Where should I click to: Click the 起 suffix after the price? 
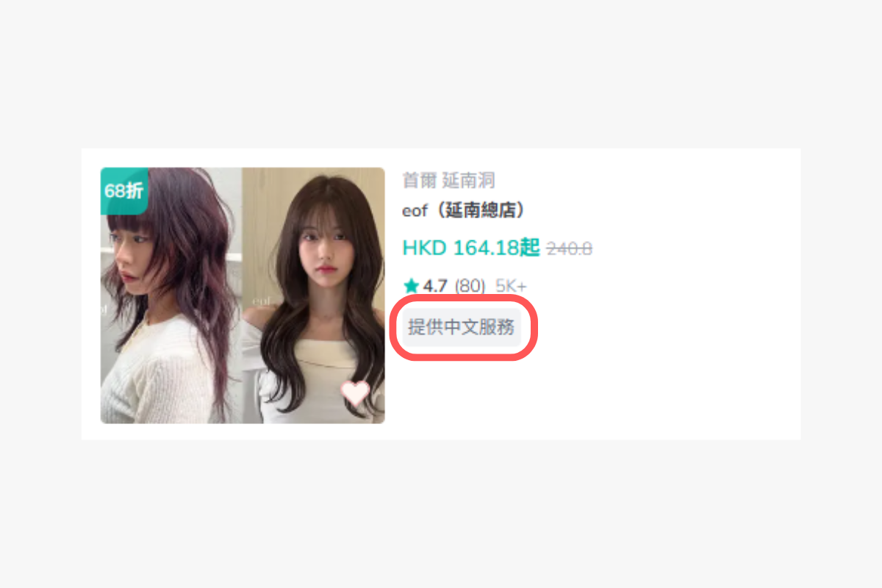click(529, 248)
